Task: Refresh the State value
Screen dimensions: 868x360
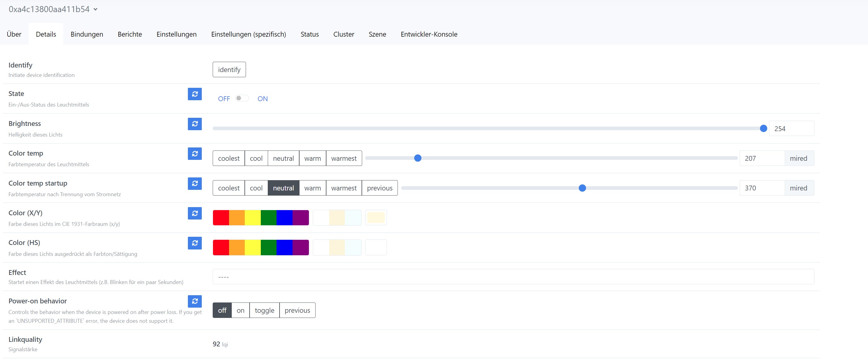Action: pyautogui.click(x=195, y=94)
